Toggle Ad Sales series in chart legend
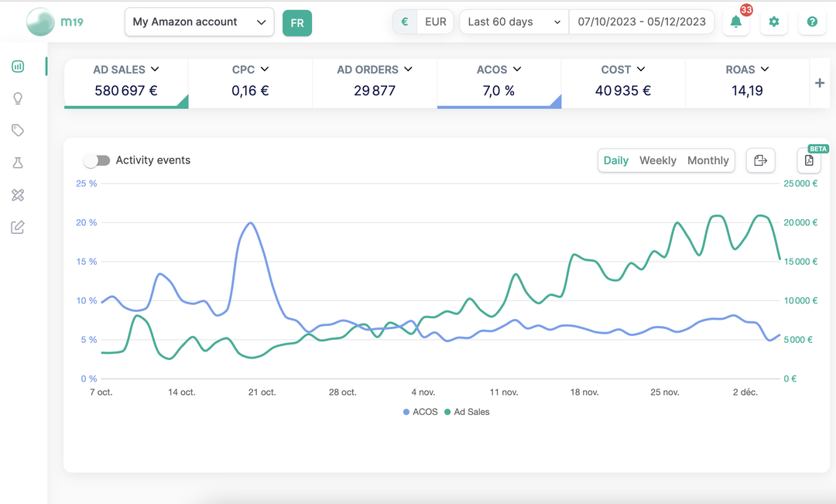This screenshot has width=836, height=504. pyautogui.click(x=467, y=412)
